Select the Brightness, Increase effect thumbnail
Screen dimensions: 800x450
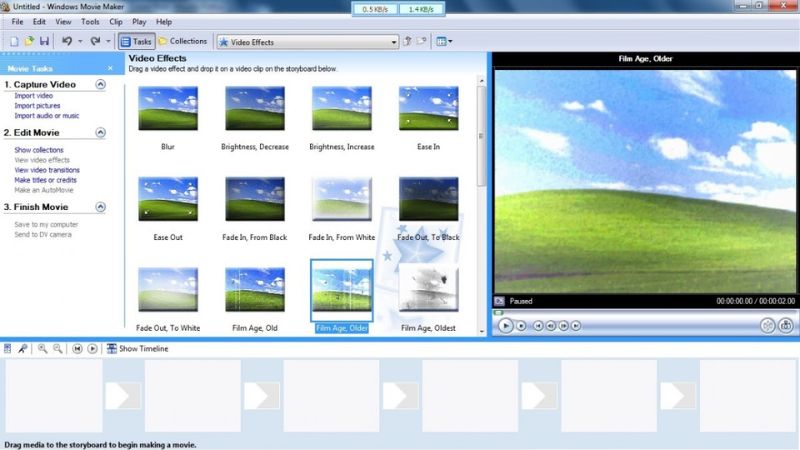tap(342, 108)
